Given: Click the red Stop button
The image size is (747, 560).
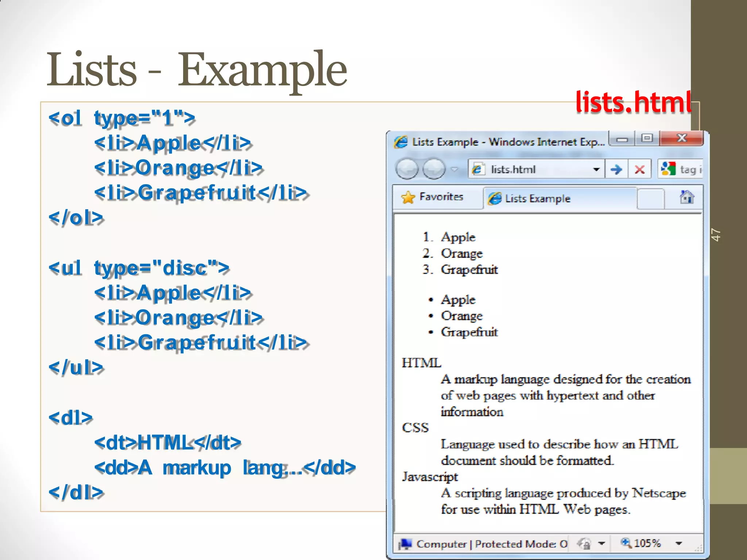Looking at the screenshot, I should pos(639,170).
